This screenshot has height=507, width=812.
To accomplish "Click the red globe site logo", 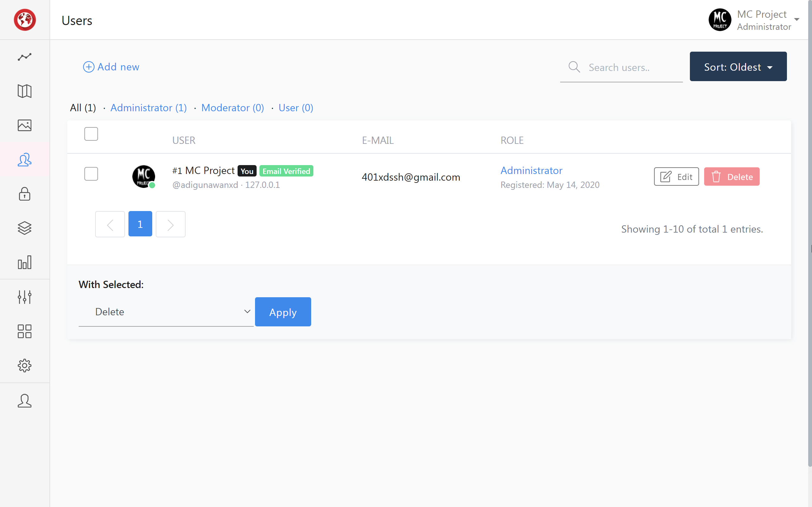I will [x=25, y=20].
